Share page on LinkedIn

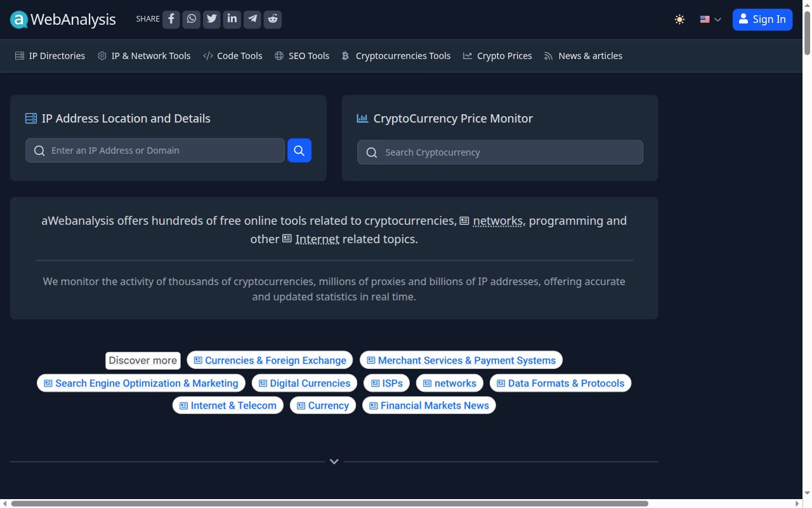[232, 19]
